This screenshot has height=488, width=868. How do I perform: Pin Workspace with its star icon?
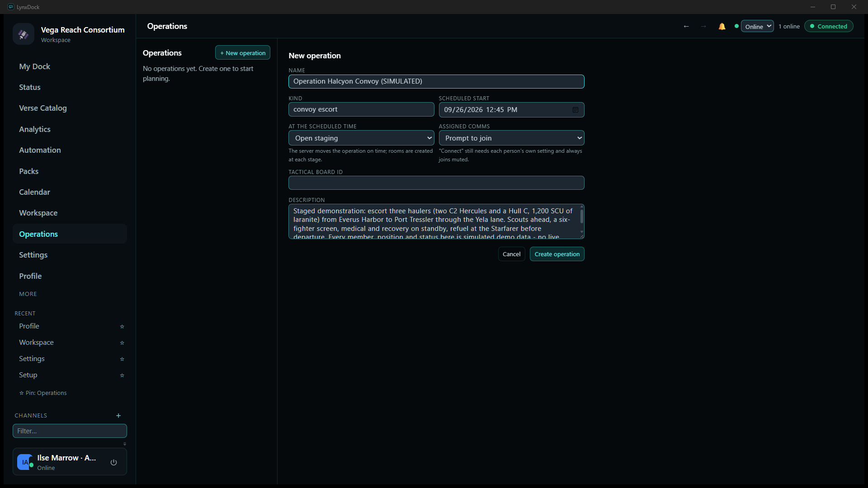122,343
